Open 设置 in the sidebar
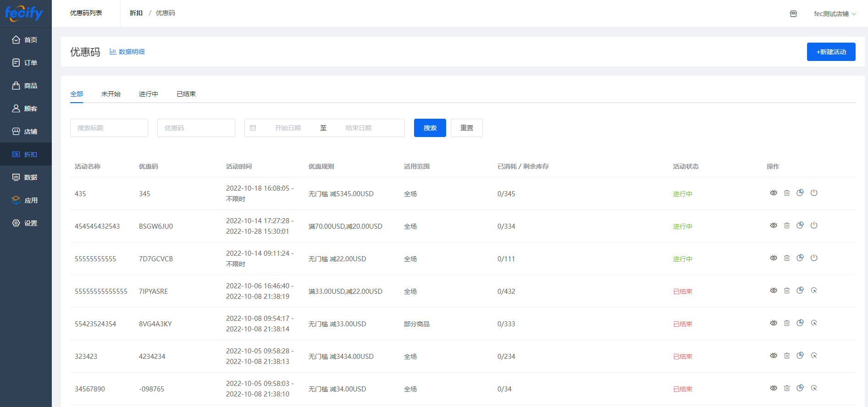Image resolution: width=868 pixels, height=407 pixels. point(26,223)
